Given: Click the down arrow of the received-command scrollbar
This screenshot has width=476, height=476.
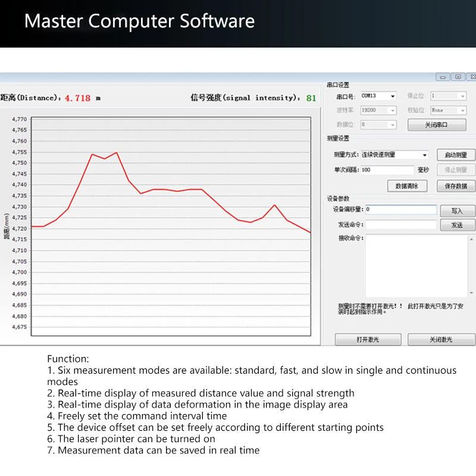Looking at the screenshot, I should pyautogui.click(x=471, y=293).
